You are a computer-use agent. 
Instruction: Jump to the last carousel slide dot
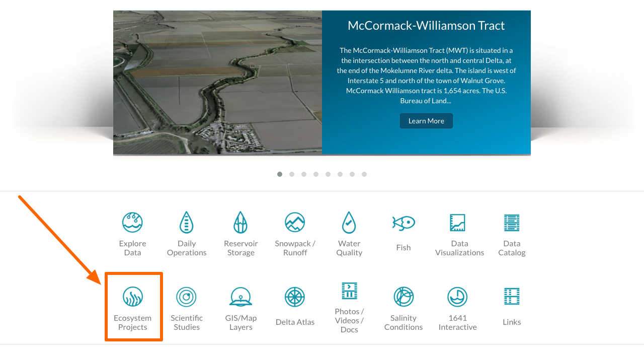click(364, 174)
